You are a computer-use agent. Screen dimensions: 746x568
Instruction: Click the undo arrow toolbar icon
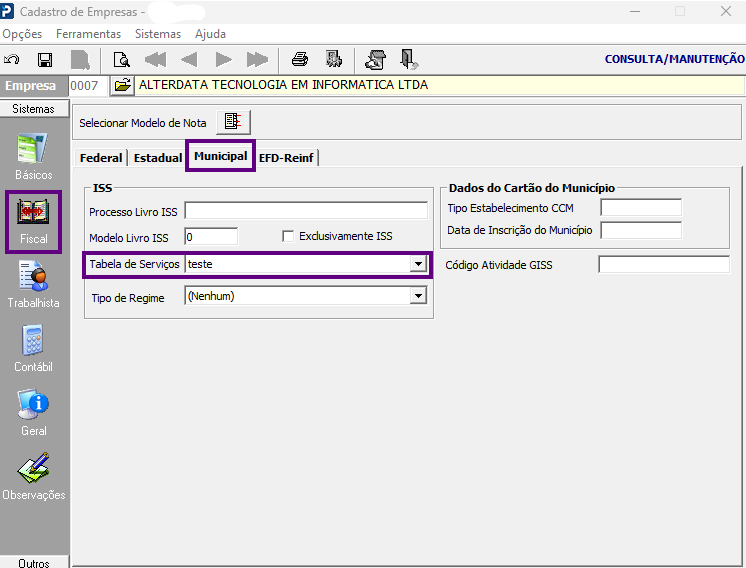click(x=11, y=60)
